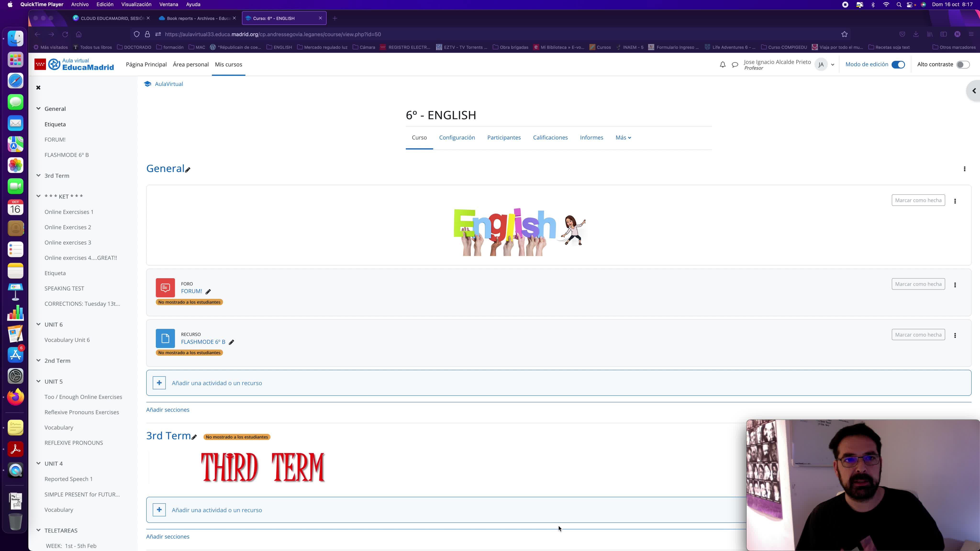Switch to the Calificaciones tab
This screenshot has width=980, height=551.
(x=550, y=138)
